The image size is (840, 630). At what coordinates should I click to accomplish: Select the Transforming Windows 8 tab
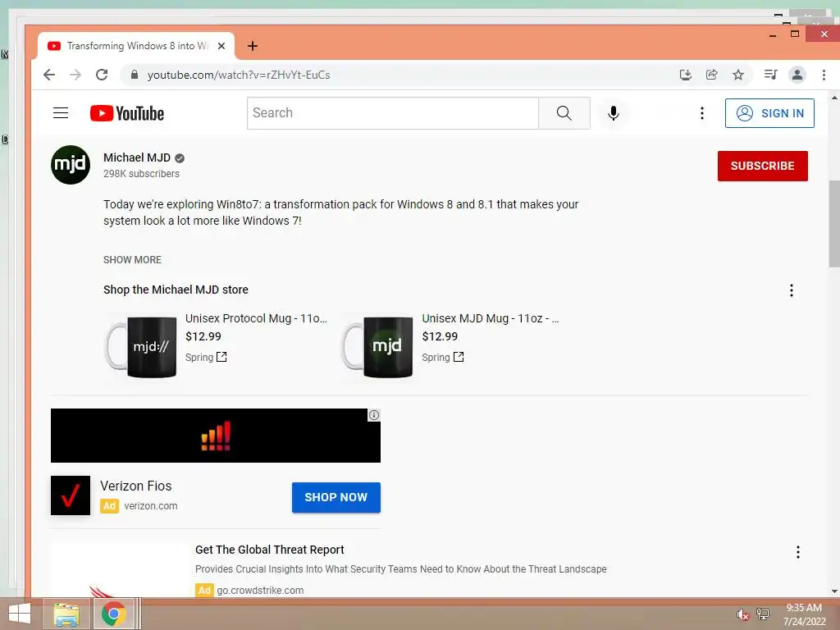136,46
